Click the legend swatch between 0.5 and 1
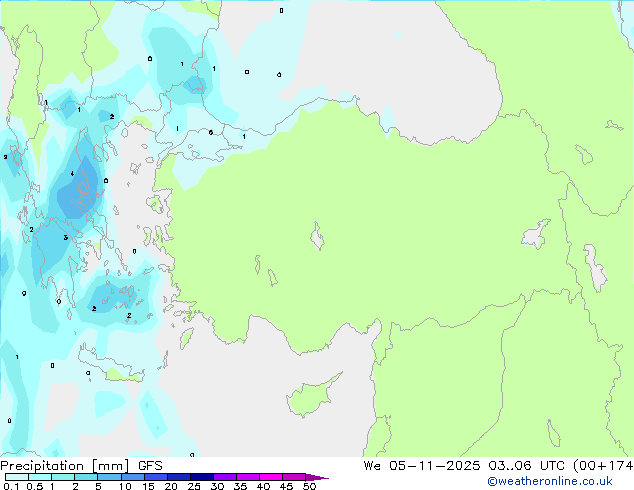Viewport: 634px width, 490px height. pos(40,477)
